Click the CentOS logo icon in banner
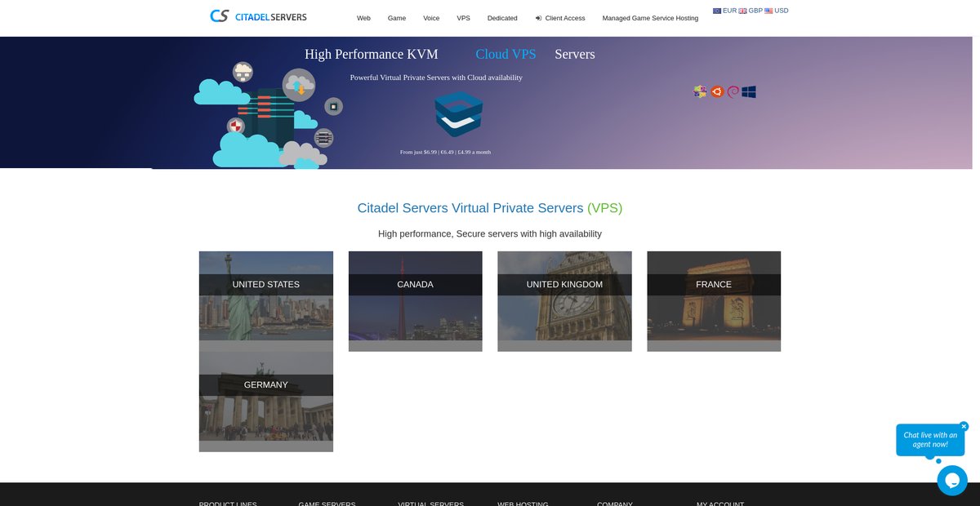 point(700,91)
